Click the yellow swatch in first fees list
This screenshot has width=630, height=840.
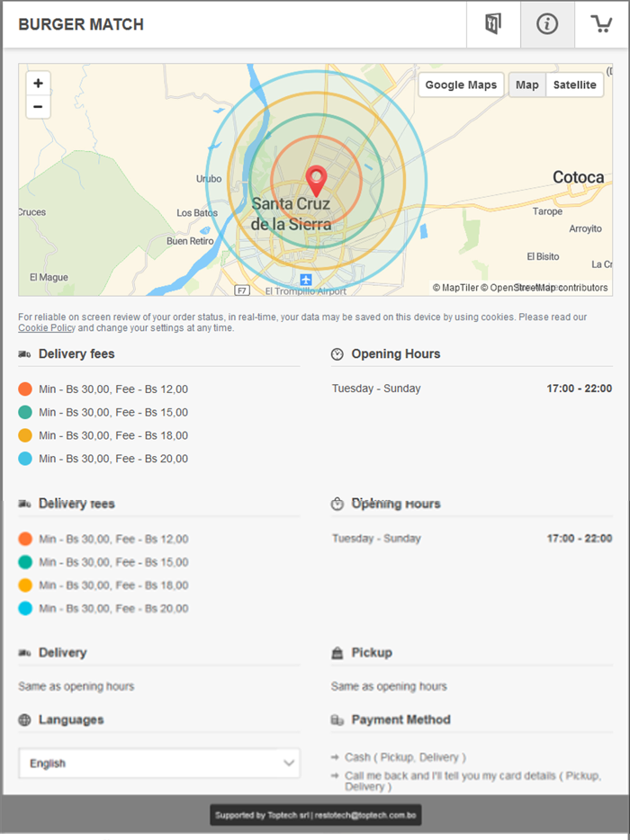tap(25, 435)
